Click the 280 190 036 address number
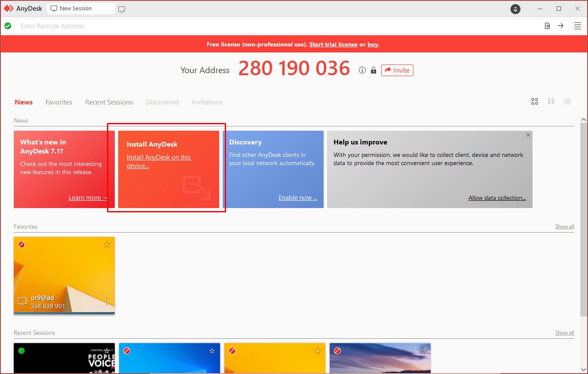This screenshot has height=374, width=588. pyautogui.click(x=294, y=68)
